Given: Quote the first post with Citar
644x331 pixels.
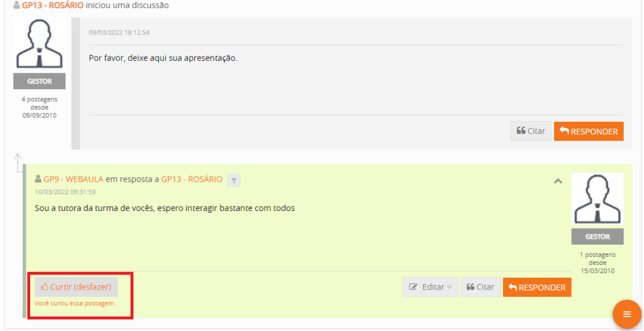Looking at the screenshot, I should [x=531, y=131].
